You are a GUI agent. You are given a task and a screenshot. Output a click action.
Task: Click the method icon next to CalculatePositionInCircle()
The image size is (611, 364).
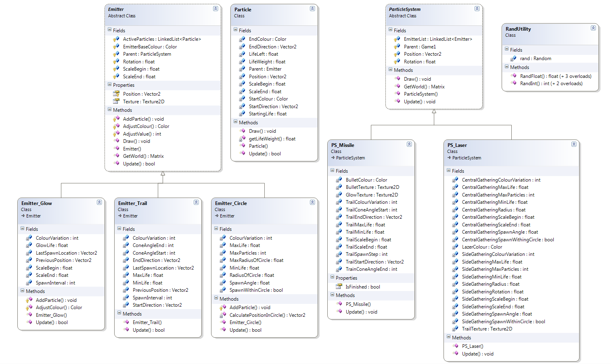[222, 315]
